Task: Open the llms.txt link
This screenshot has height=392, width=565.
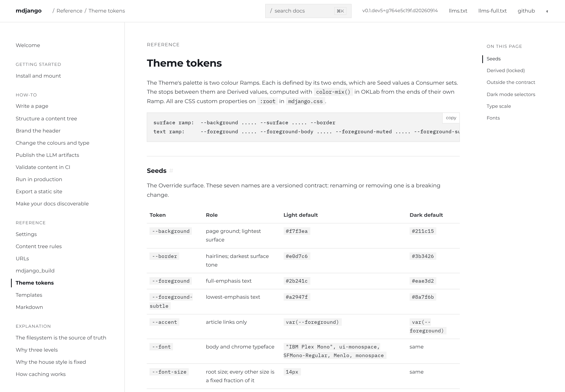Action: 458,11
